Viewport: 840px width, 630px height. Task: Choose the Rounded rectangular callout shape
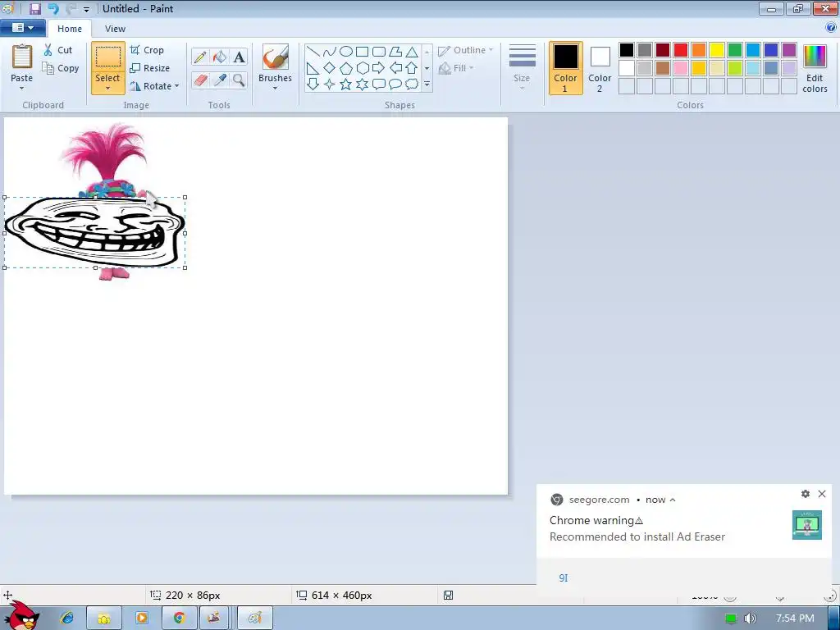point(379,84)
